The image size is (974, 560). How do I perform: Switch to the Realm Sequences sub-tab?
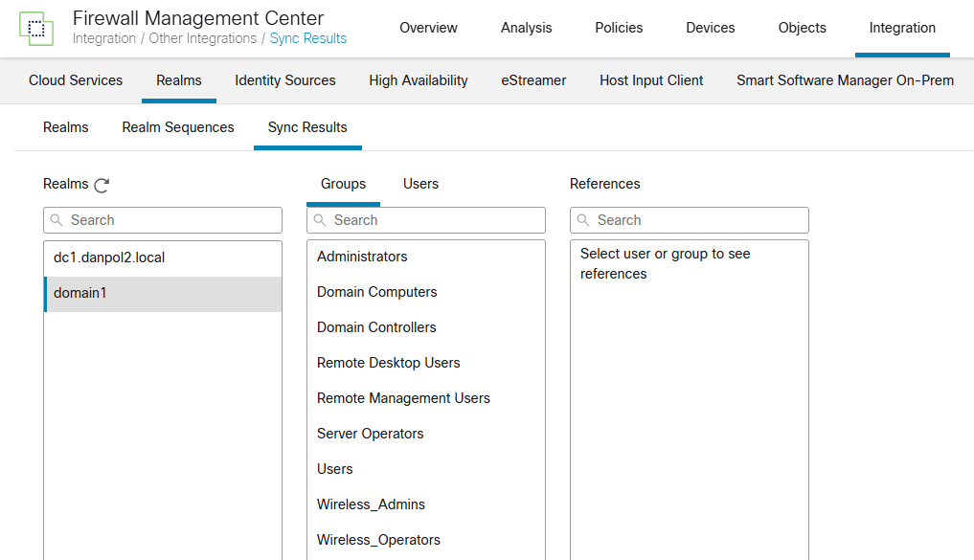tap(178, 127)
